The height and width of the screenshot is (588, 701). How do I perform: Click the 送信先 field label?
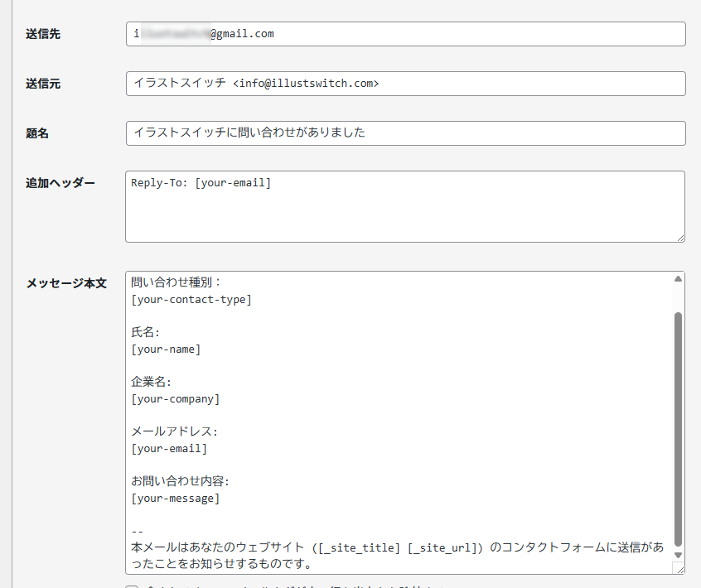43,34
